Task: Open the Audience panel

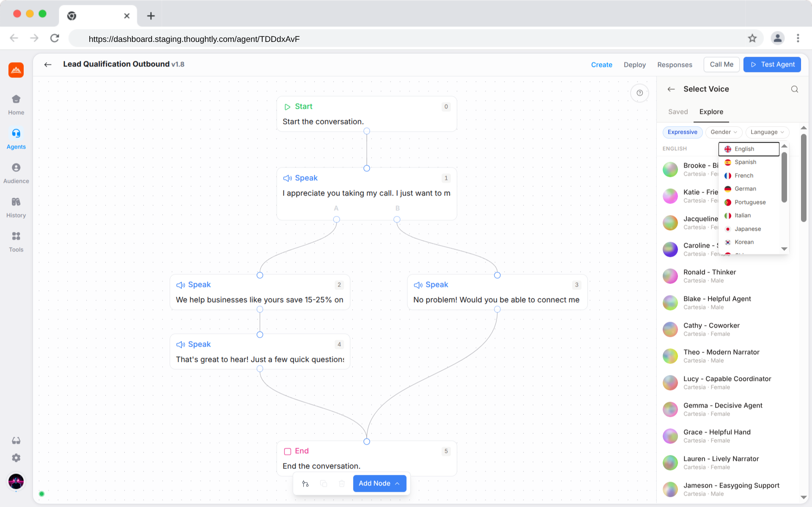Action: click(x=16, y=172)
